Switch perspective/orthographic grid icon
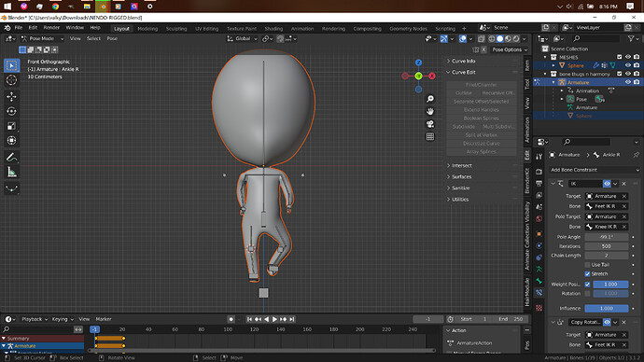The image size is (644, 362). pos(430,136)
